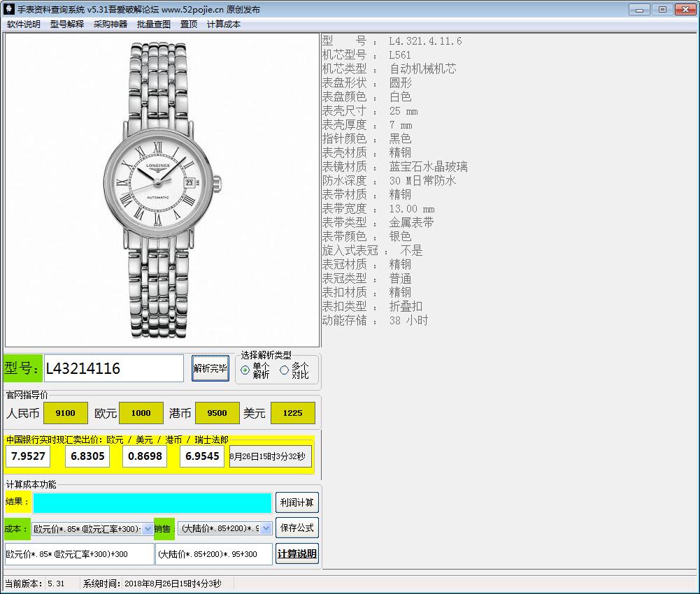Close the 手表资料查询系统 window
This screenshot has height=594, width=700.
(685, 9)
